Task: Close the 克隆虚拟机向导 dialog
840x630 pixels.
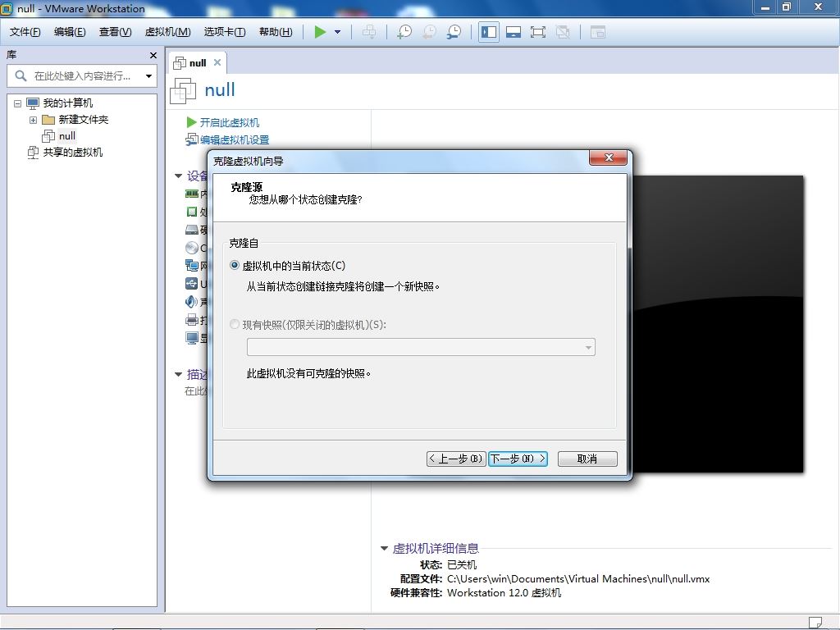Action: tap(608, 157)
